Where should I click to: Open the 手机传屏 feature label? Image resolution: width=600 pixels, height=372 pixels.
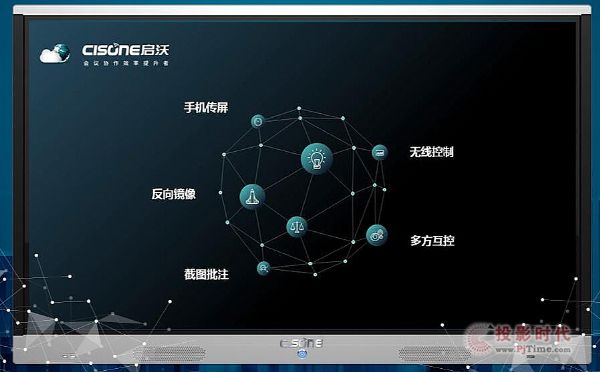(206, 108)
